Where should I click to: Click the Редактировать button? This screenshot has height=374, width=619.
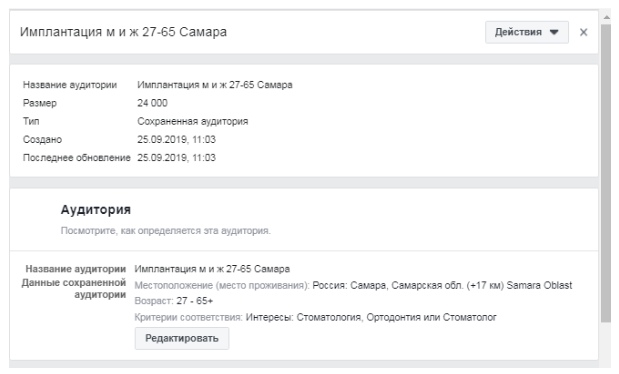[182, 338]
